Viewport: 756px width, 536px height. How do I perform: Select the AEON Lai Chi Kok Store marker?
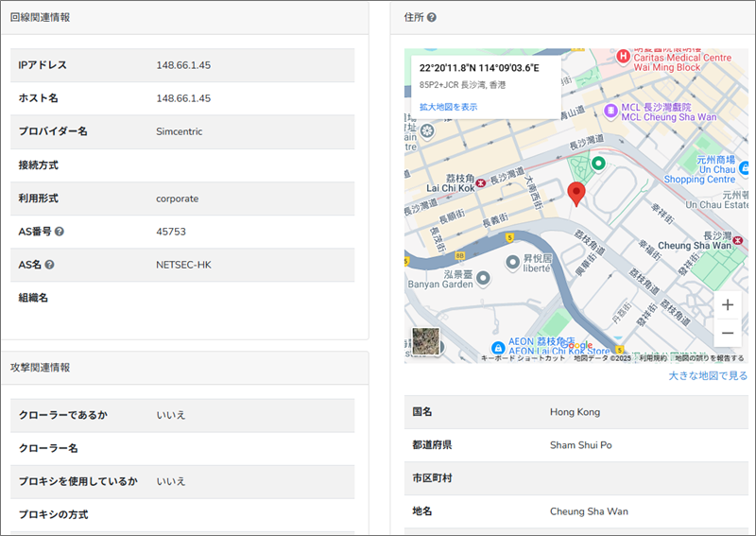(497, 347)
